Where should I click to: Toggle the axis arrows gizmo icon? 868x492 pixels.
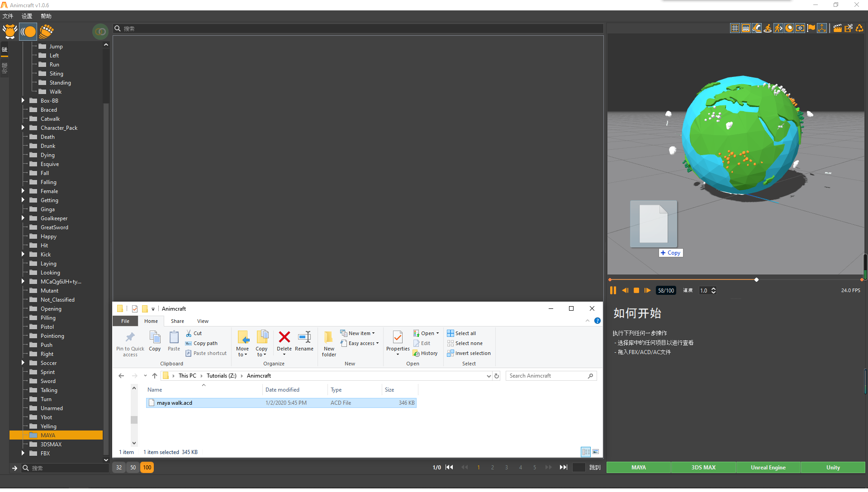(822, 28)
